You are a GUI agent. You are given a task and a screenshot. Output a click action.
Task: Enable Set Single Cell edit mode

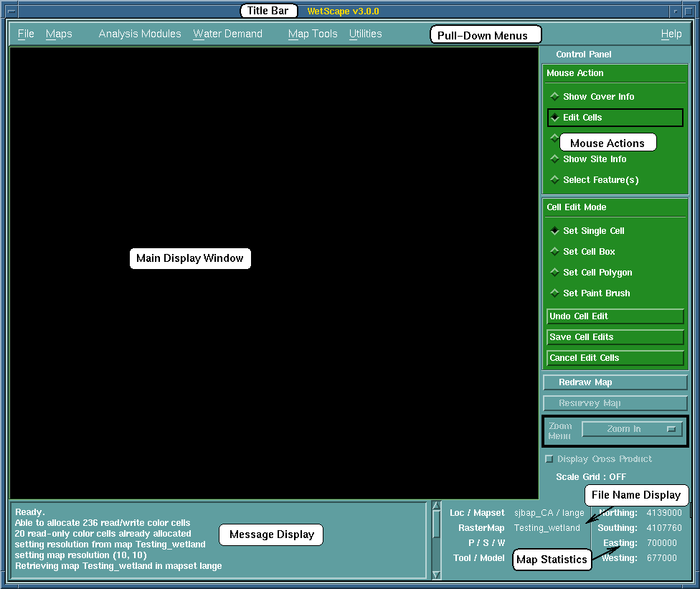pyautogui.click(x=554, y=231)
